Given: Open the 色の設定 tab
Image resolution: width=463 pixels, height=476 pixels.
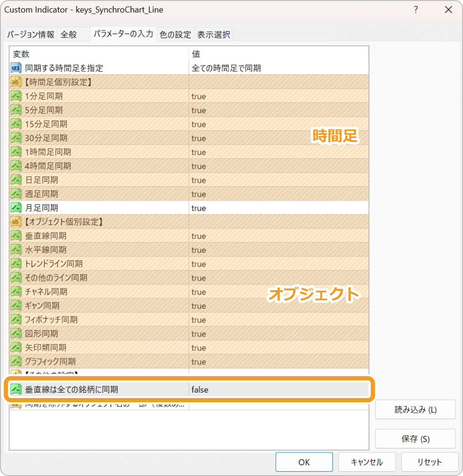Looking at the screenshot, I should 175,34.
